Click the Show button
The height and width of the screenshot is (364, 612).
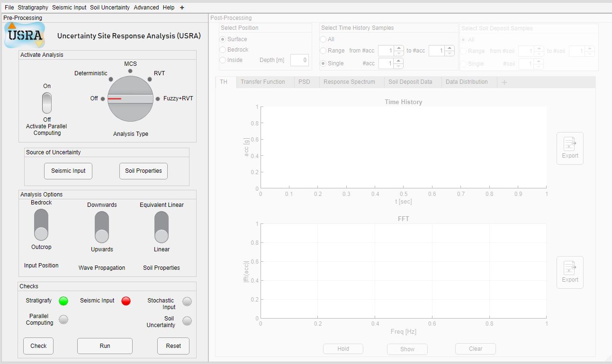click(407, 349)
